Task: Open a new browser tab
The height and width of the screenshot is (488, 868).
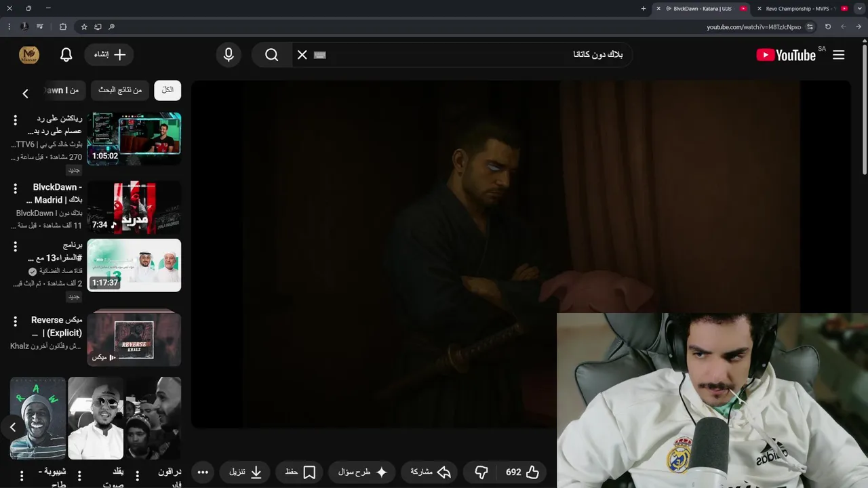Action: tap(644, 9)
